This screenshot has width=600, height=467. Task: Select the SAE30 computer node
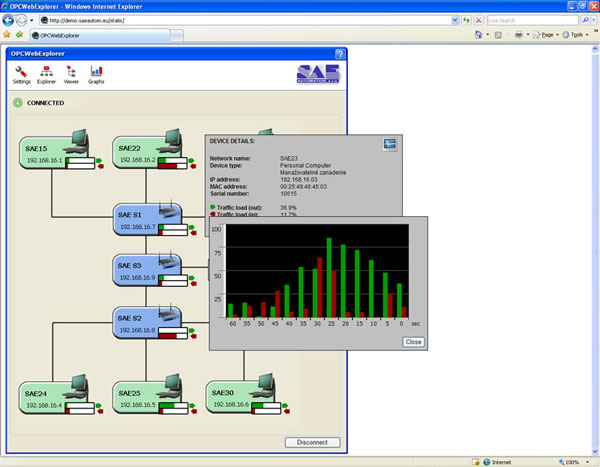coord(243,396)
